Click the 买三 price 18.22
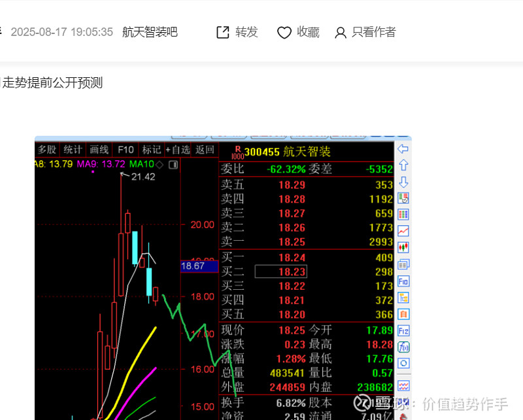523x420 pixels. click(x=292, y=286)
